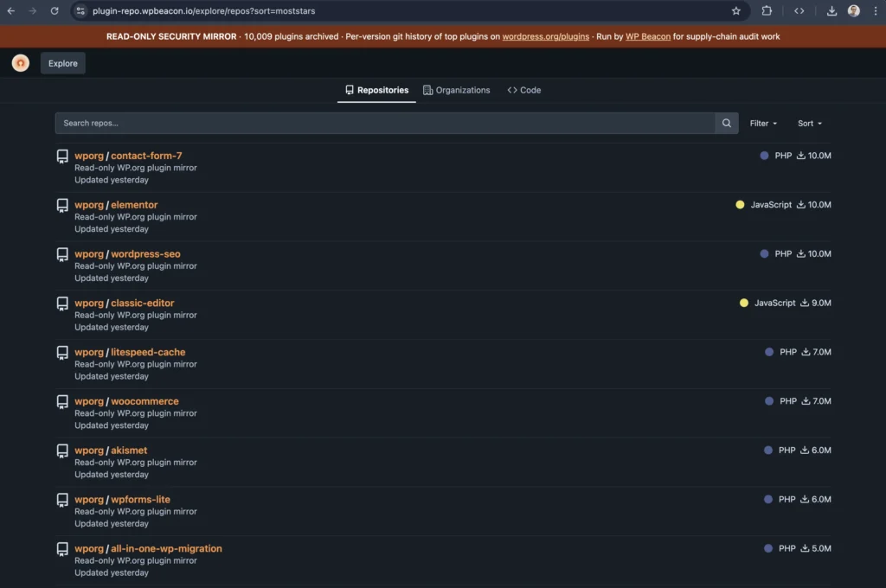The image size is (886, 588).
Task: Click repository icon beside litespeed-cache
Action: (x=62, y=353)
